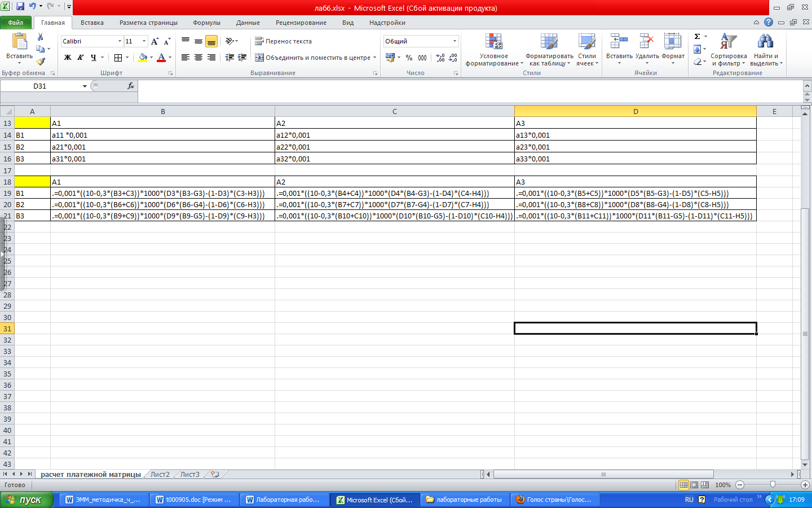Viewport: 812px width, 508px height.
Task: Click the Undo icon in quick access toolbar
Action: click(x=33, y=6)
